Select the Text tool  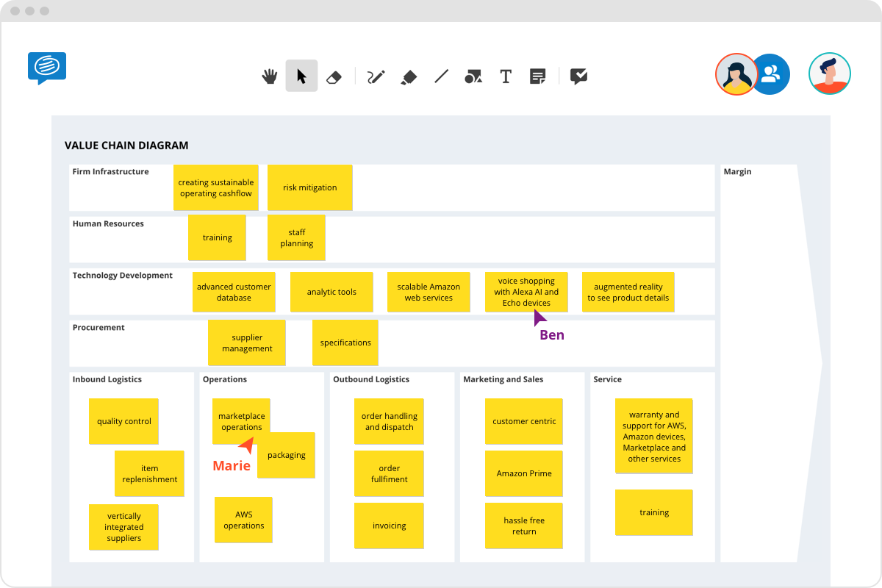[506, 76]
